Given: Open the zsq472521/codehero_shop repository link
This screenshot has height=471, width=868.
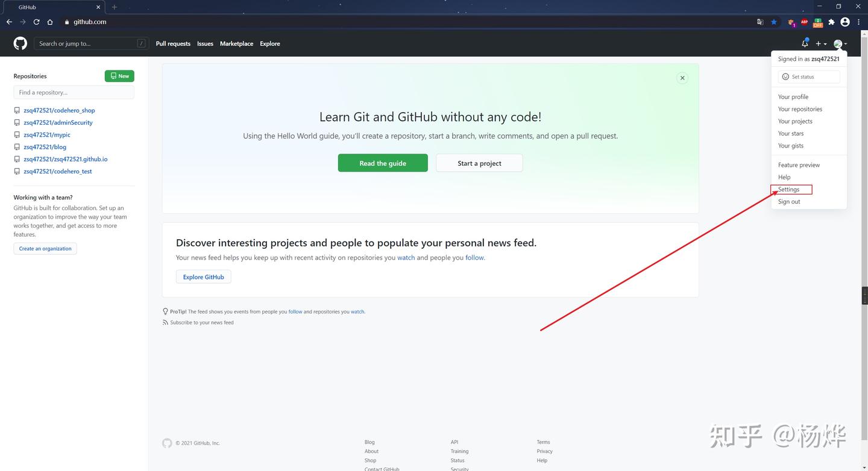Looking at the screenshot, I should (59, 110).
